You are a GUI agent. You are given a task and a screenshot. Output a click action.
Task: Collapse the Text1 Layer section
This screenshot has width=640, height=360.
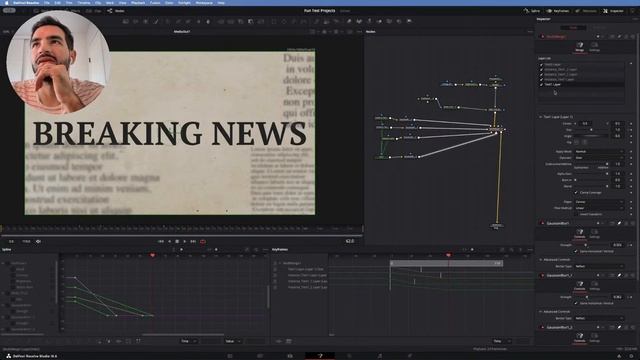[x=540, y=117]
